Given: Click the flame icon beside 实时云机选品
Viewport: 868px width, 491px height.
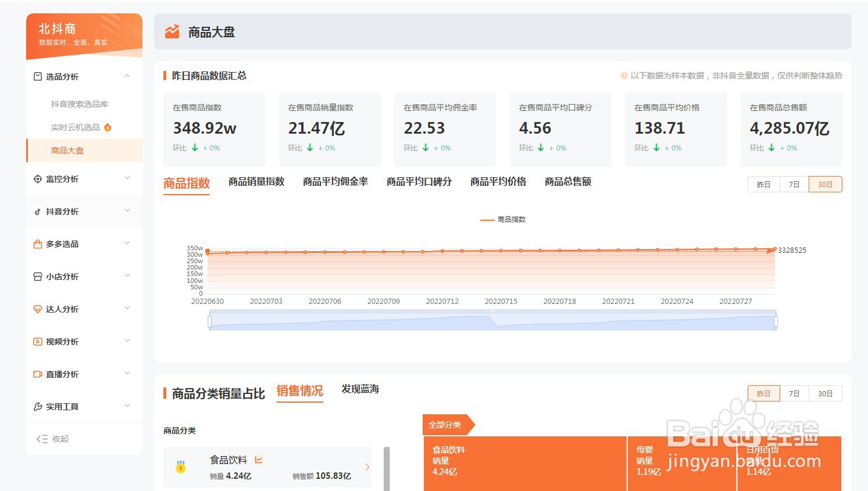Looking at the screenshot, I should pos(108,127).
